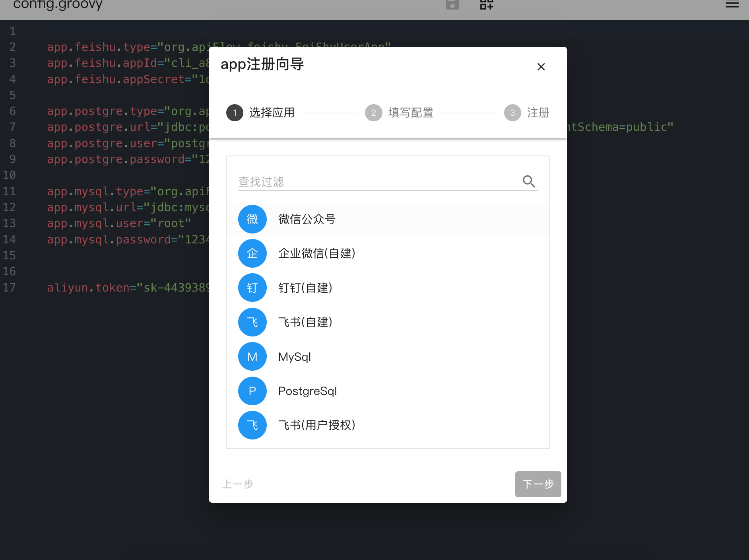Choose 飞书(自建) from the app list

(305, 322)
